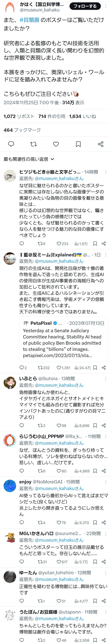This screenshot has width=112, height=644.
Task: Share enjoy @NoMoreGAI's reply
Action: click(103, 523)
